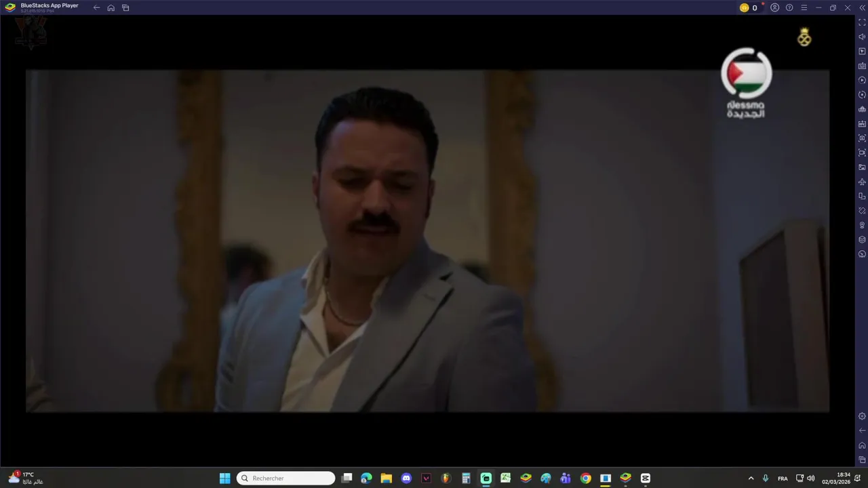Click the Android recents icon at sidebar bottom
The width and height of the screenshot is (868, 488).
point(862,460)
